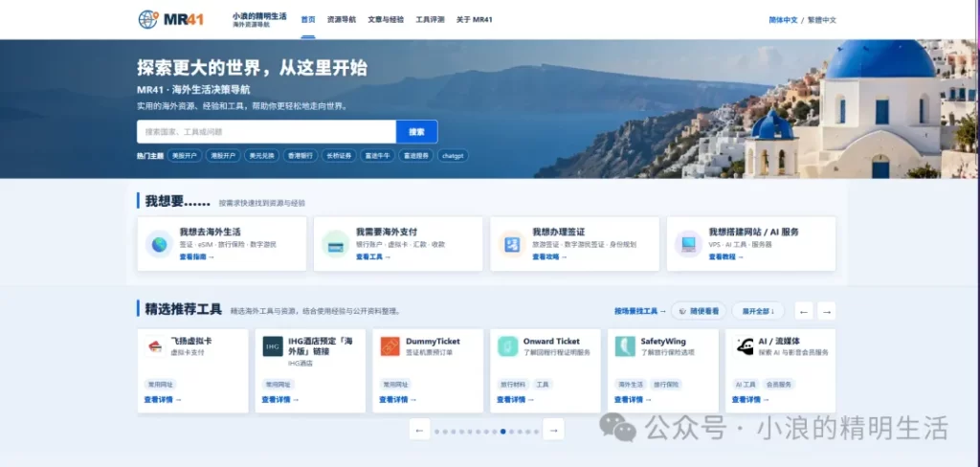Select the 香港银行 hot topic tag
The image size is (980, 467).
point(301,156)
